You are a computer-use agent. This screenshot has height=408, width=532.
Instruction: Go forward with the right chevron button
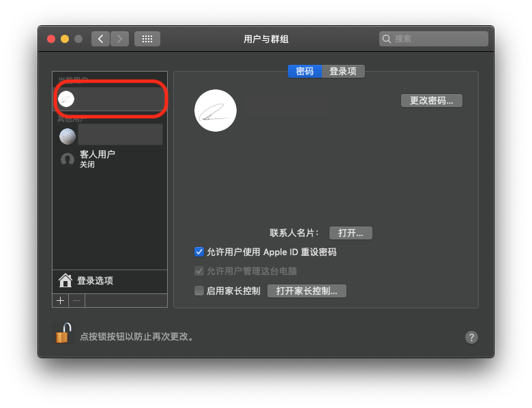pos(120,39)
